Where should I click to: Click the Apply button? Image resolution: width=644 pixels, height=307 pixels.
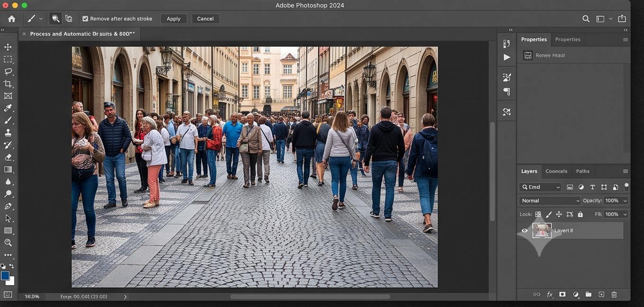173,18
